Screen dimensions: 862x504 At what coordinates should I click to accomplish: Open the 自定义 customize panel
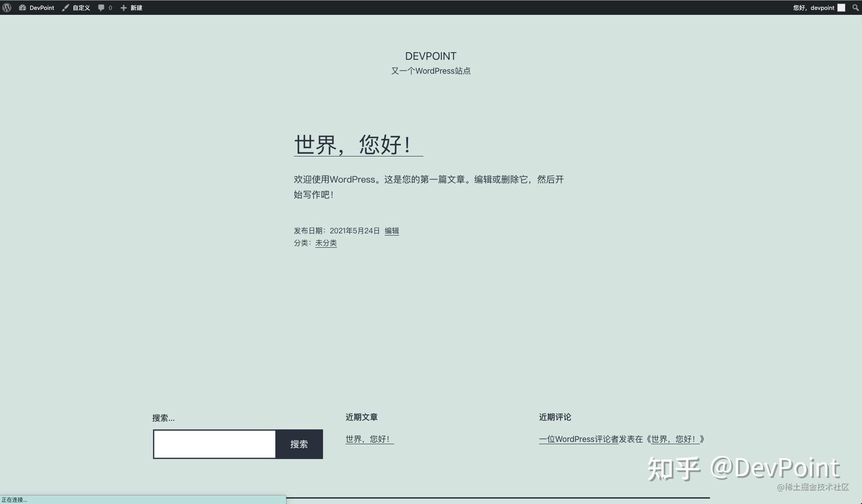[x=81, y=8]
